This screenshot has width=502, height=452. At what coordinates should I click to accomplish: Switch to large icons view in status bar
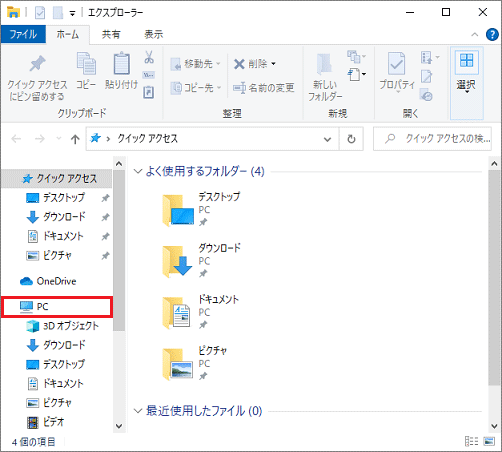[489, 441]
